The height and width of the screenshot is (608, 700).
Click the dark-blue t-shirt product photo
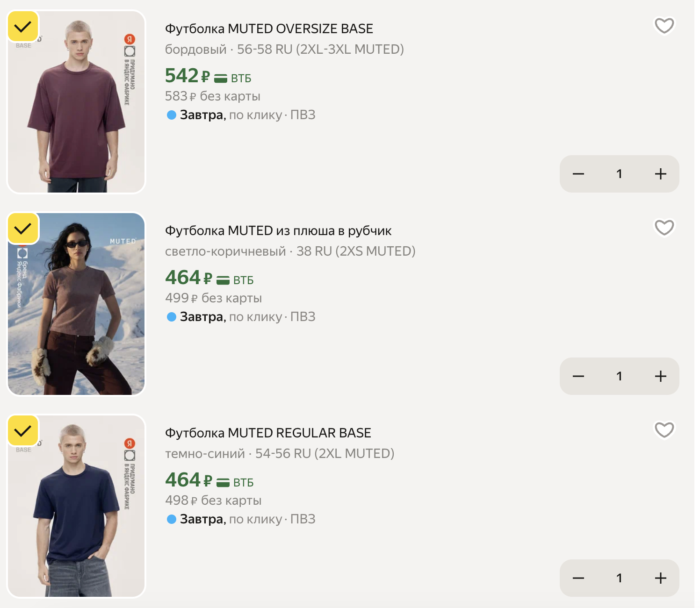coord(77,514)
